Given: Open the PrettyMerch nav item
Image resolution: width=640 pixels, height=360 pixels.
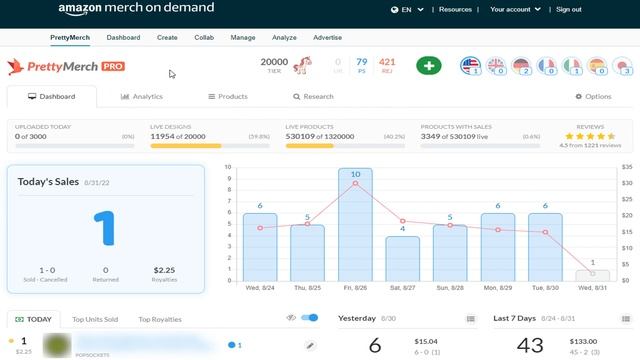Looking at the screenshot, I should 70,38.
